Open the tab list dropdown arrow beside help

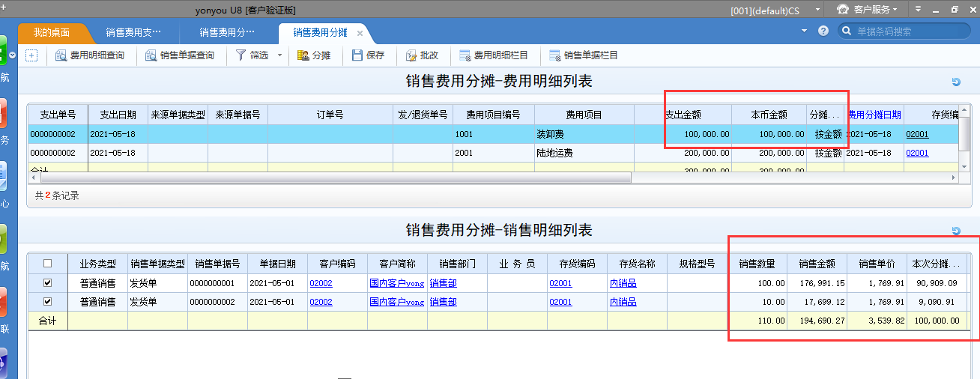804,31
